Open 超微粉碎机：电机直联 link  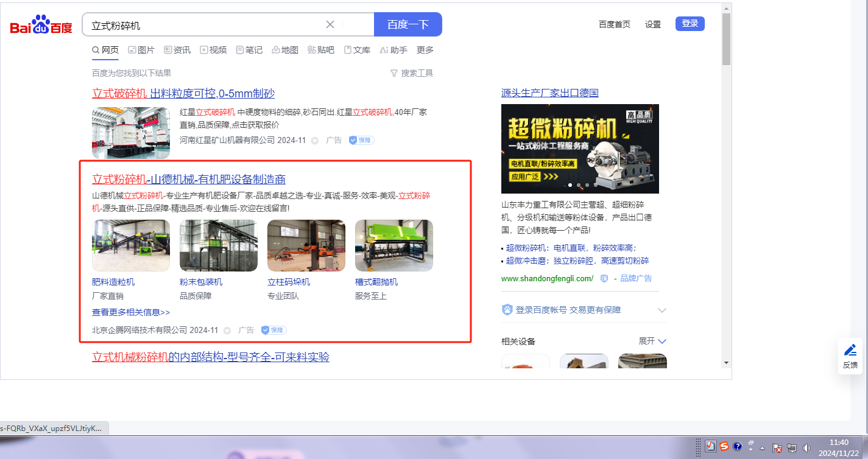(571, 248)
